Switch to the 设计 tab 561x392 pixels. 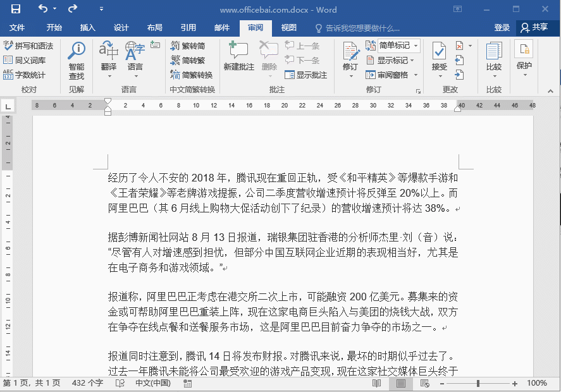[x=121, y=28]
